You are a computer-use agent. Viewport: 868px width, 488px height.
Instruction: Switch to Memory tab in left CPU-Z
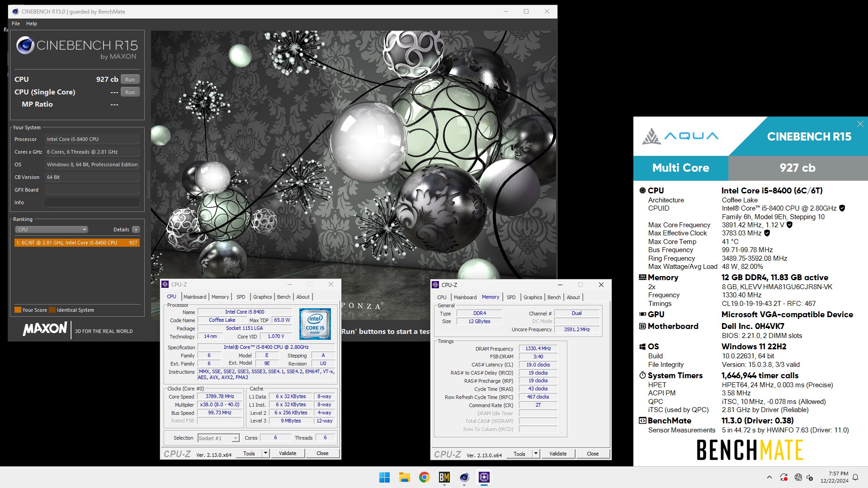[220, 297]
